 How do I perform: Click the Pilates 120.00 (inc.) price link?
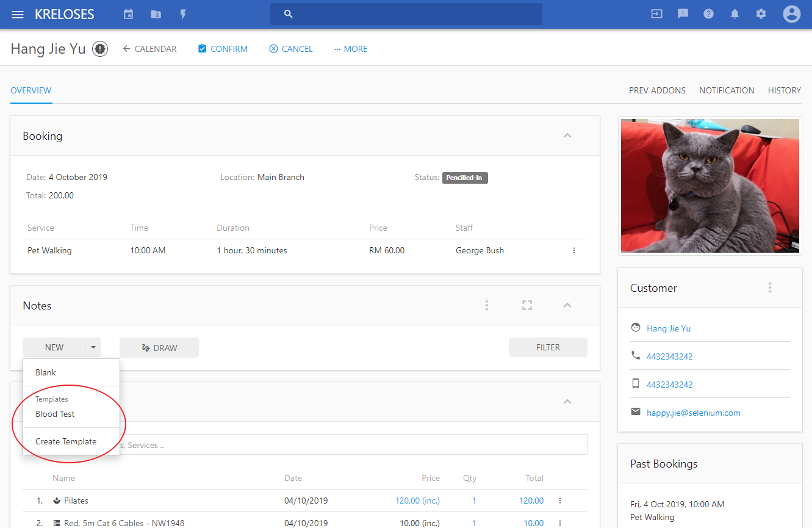tap(417, 501)
